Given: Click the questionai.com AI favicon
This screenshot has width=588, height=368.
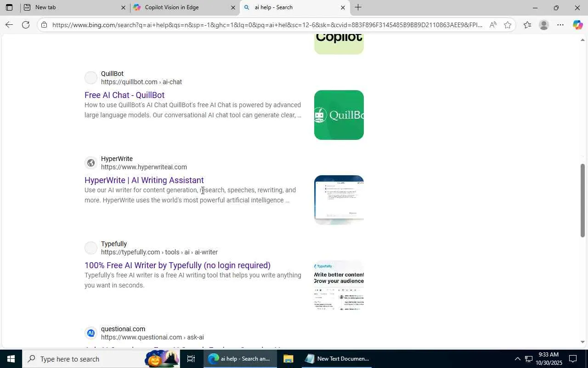Looking at the screenshot, I should click(91, 333).
